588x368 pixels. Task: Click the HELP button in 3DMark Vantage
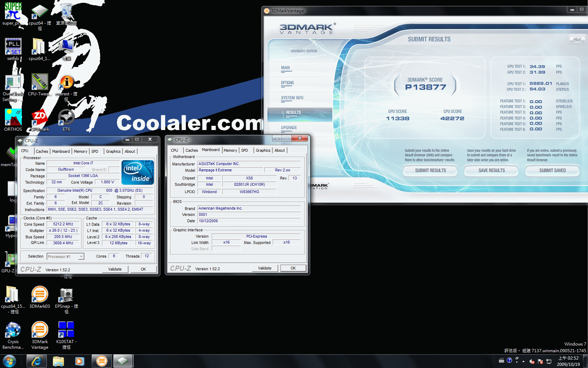577,39
